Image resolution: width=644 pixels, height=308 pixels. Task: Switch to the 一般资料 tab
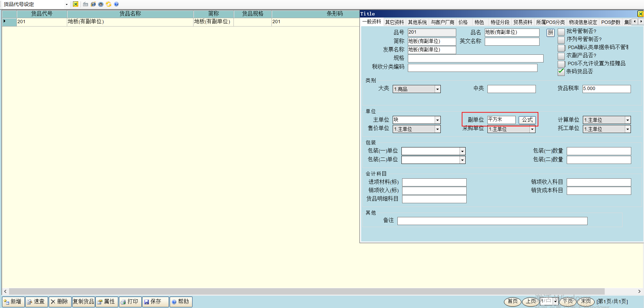pyautogui.click(x=372, y=22)
